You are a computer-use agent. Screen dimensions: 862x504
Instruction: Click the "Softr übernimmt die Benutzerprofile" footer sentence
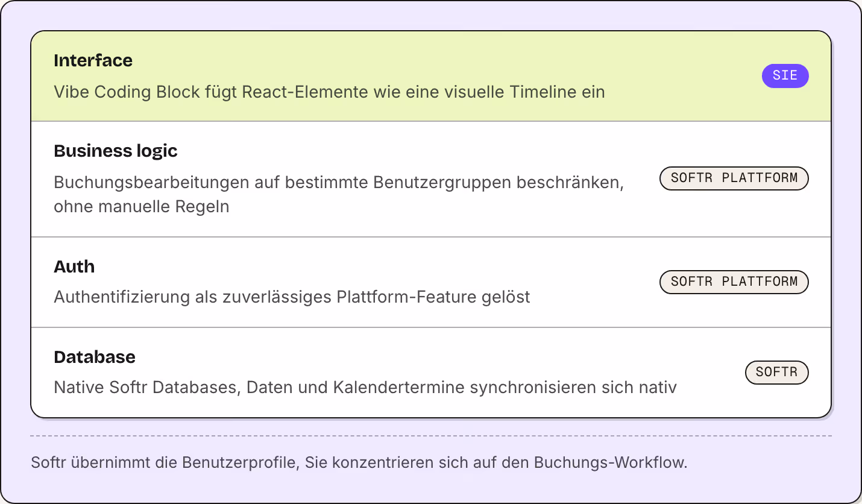[x=359, y=463]
